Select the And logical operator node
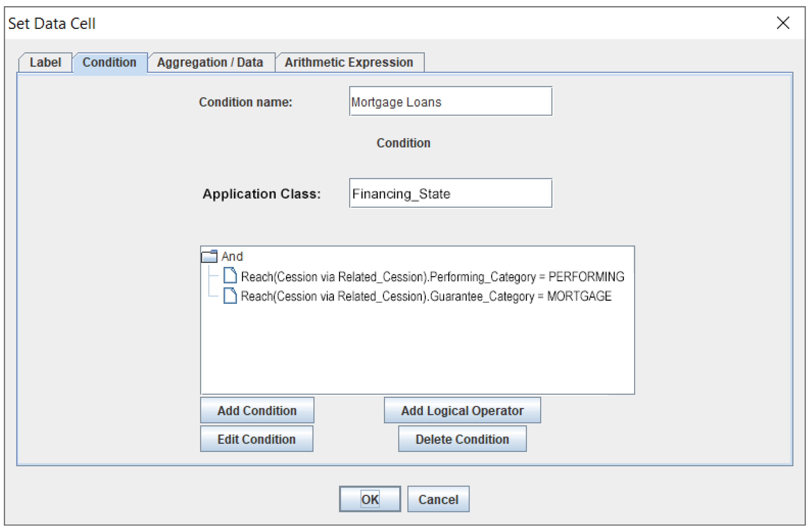The height and width of the screenshot is (531, 812). point(232,257)
